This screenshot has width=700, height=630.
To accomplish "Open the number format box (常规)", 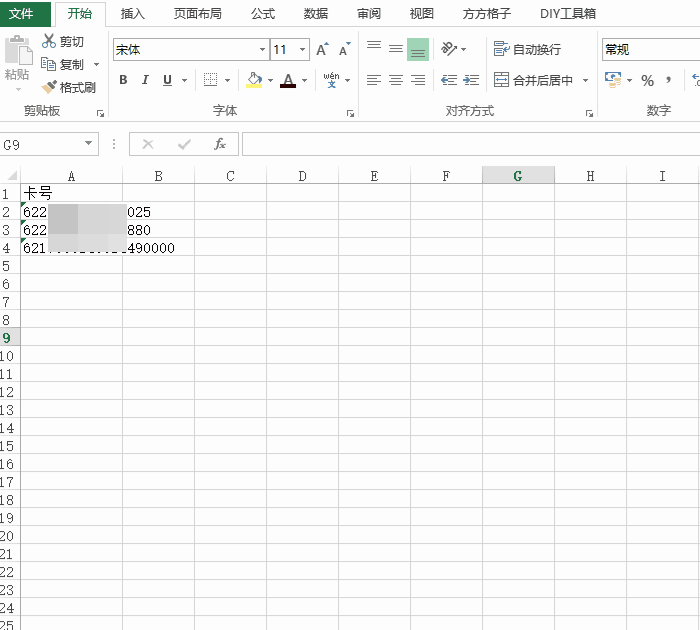I will point(651,50).
